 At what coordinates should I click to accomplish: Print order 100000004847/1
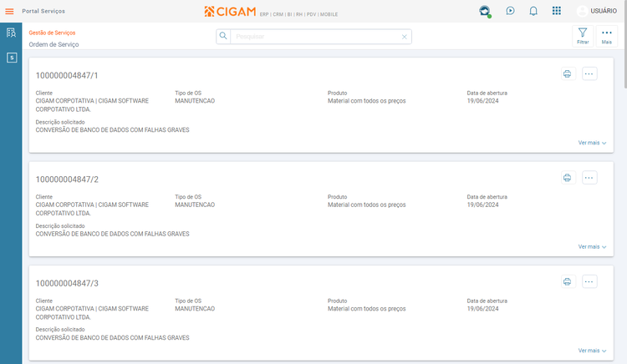pyautogui.click(x=567, y=73)
